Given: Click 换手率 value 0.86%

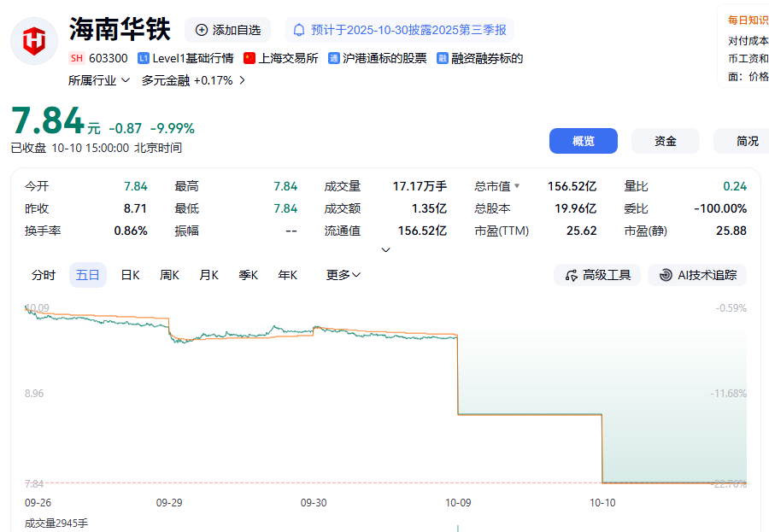Looking at the screenshot, I should point(131,231).
